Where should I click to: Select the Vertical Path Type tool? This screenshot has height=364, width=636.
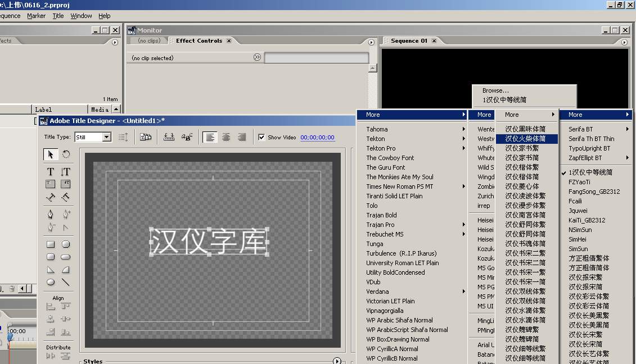66,197
